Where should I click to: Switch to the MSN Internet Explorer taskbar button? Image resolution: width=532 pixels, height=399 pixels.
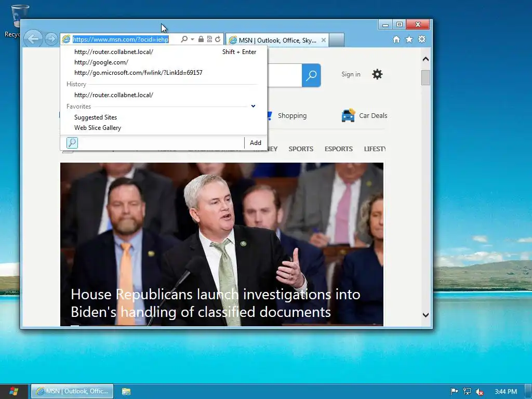coord(72,391)
